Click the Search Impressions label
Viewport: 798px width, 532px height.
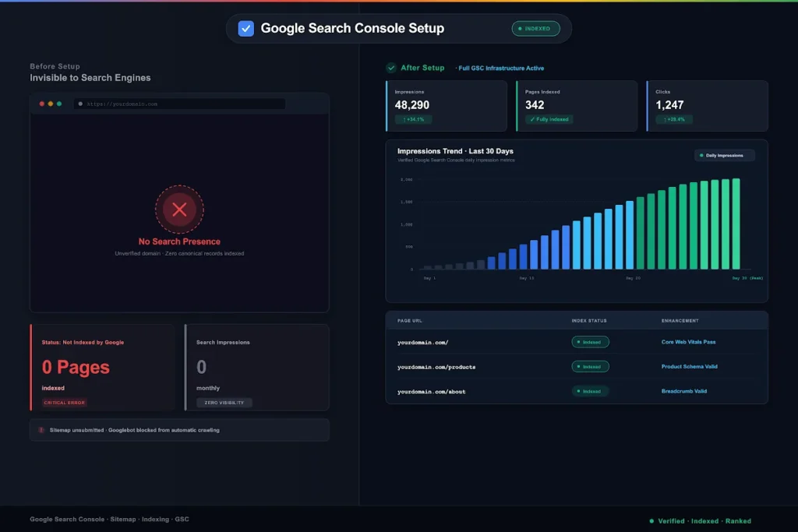coord(223,342)
